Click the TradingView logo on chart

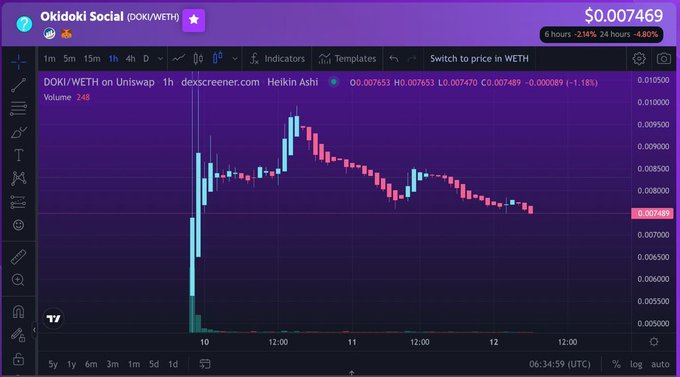click(x=54, y=319)
